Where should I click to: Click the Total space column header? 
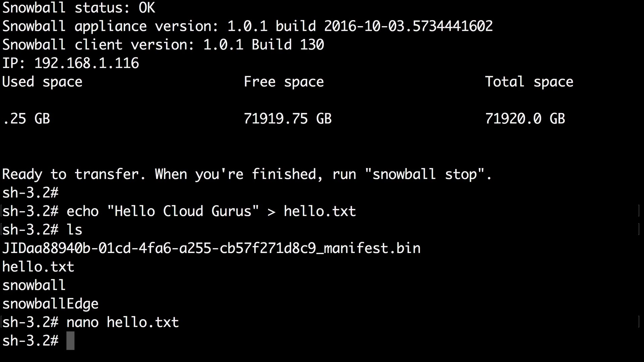point(529,82)
